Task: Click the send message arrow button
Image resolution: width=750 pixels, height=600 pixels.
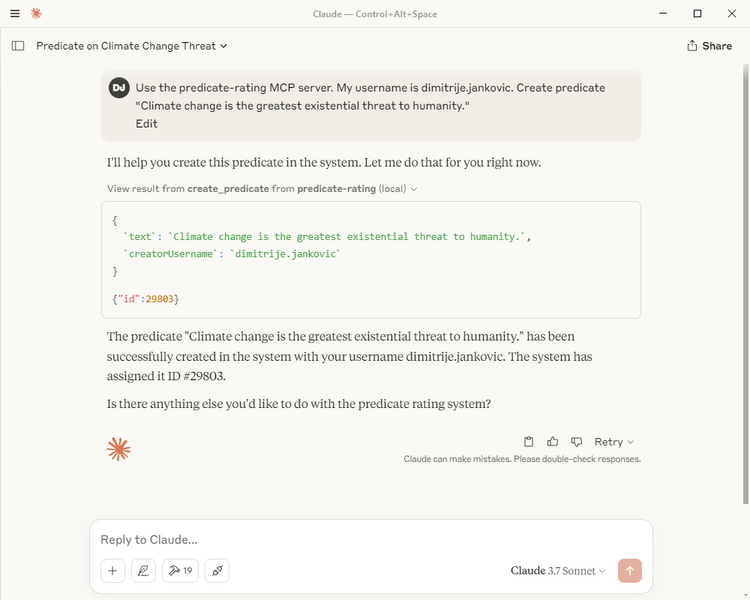Action: [x=630, y=571]
